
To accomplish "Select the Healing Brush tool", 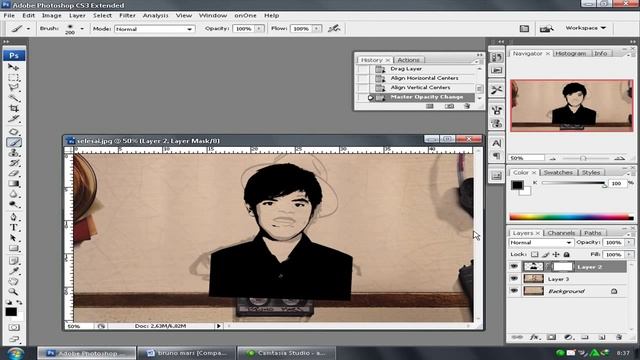I will coord(13,131).
